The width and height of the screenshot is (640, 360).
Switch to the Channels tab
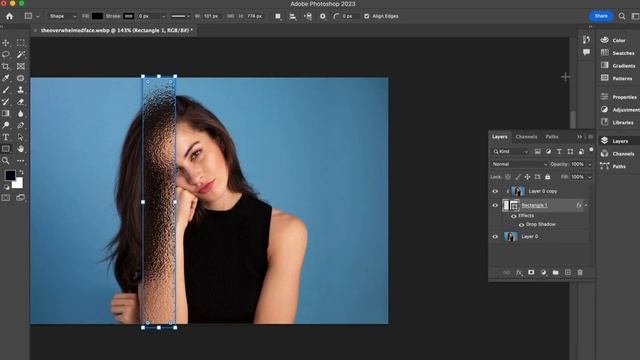(x=526, y=137)
